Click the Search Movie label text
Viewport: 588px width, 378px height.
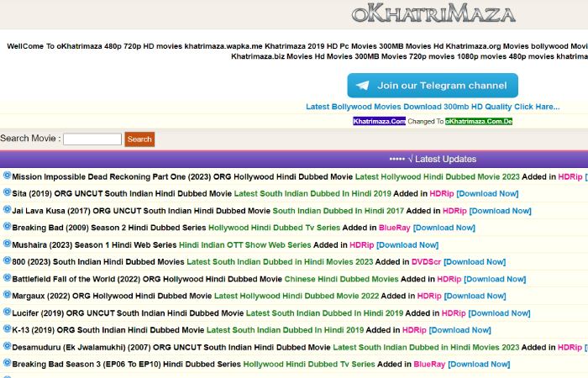click(30, 139)
